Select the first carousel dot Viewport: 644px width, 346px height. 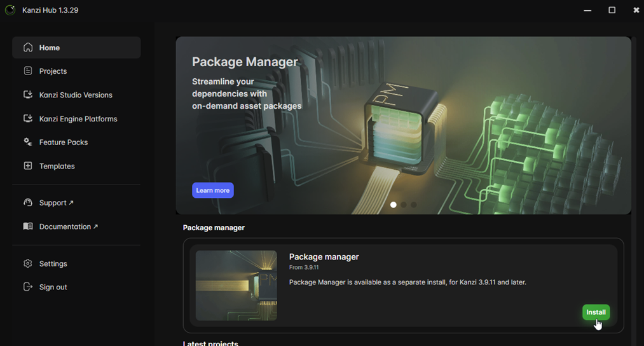[x=393, y=205]
